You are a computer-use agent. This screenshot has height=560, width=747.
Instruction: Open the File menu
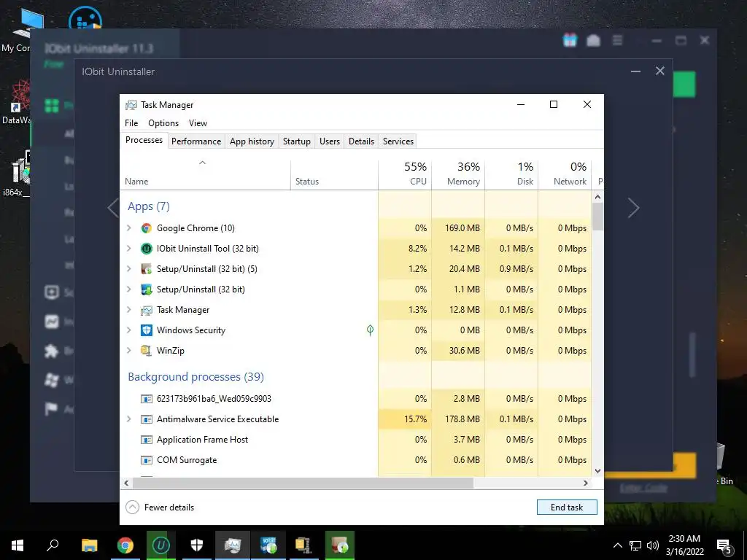click(x=131, y=123)
